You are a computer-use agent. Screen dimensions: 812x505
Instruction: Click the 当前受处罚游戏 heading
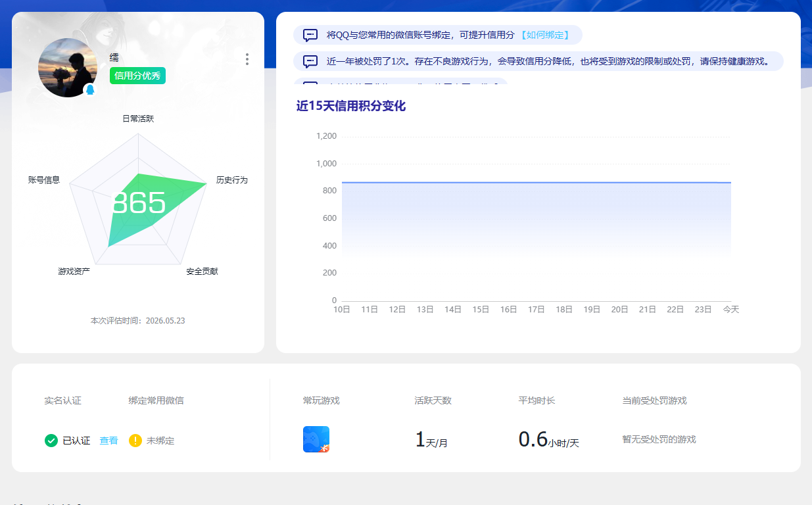coord(654,400)
